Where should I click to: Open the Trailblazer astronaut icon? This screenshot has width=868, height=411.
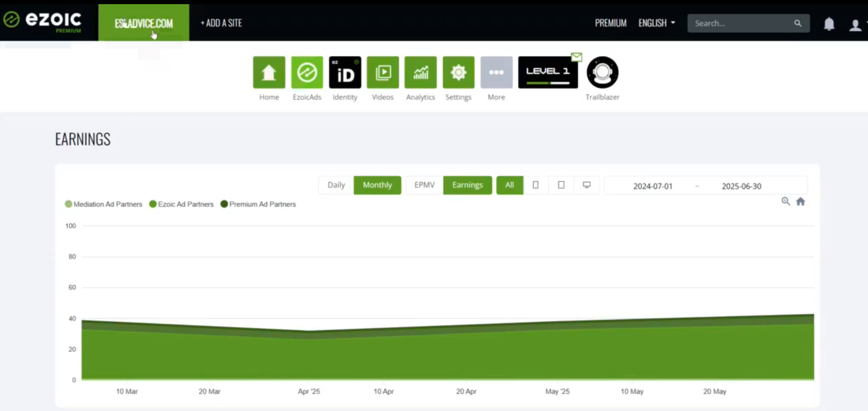602,73
